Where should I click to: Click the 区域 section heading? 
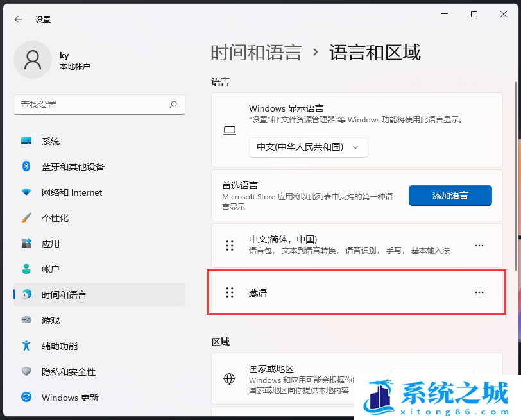click(220, 342)
